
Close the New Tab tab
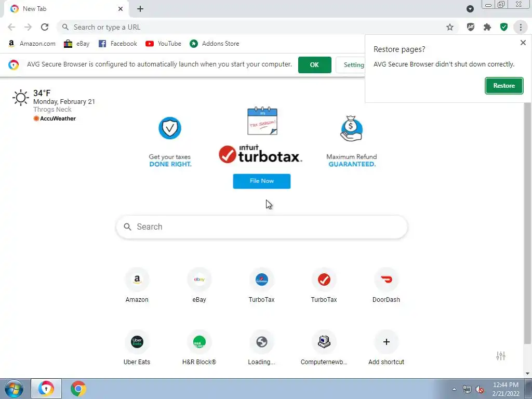[121, 9]
